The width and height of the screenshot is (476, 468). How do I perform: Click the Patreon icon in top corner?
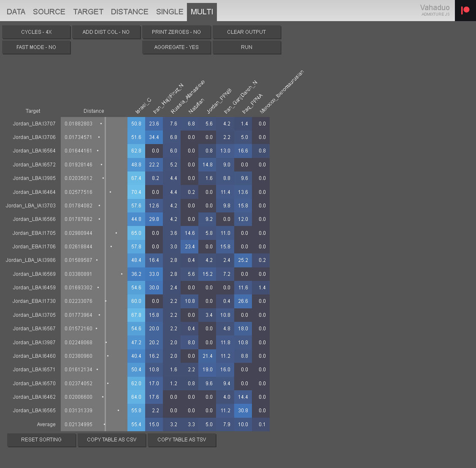coord(465,10)
